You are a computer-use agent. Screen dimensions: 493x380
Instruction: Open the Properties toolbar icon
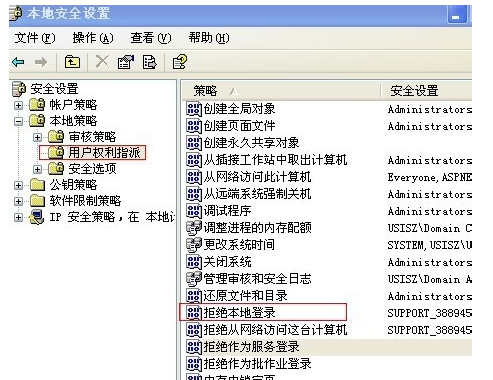pos(126,62)
